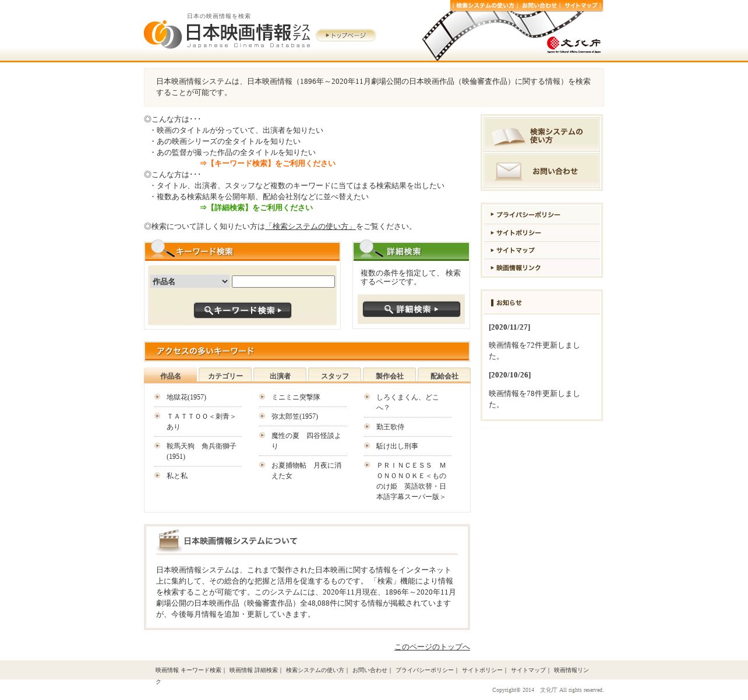748x700 pixels.
Task: Click the magnifier icon beside the 詳細検索 header
Action: click(x=370, y=249)
